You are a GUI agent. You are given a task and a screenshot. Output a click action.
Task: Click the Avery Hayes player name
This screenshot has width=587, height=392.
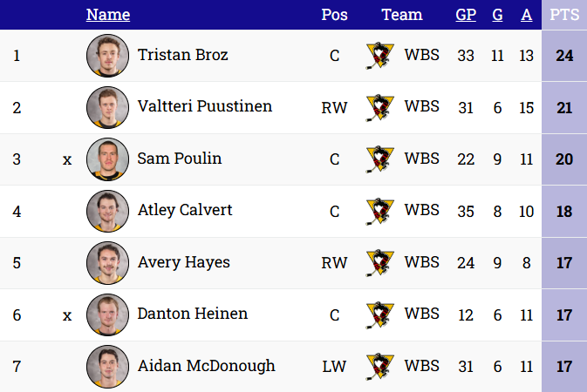184,262
